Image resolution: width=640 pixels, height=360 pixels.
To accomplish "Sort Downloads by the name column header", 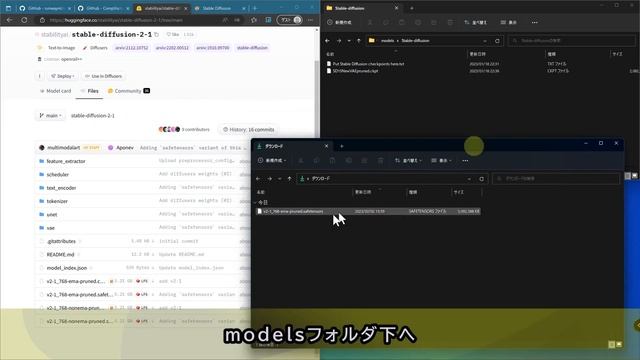I will point(261,192).
